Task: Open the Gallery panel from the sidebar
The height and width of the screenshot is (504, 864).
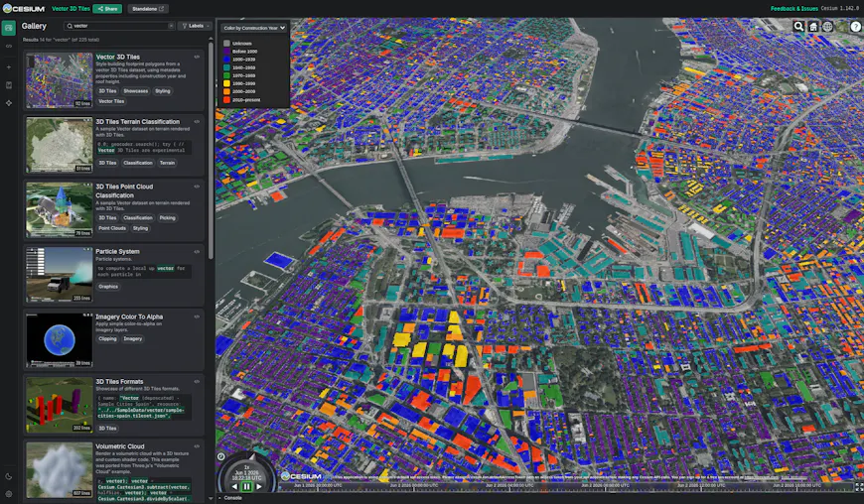Action: 9,28
